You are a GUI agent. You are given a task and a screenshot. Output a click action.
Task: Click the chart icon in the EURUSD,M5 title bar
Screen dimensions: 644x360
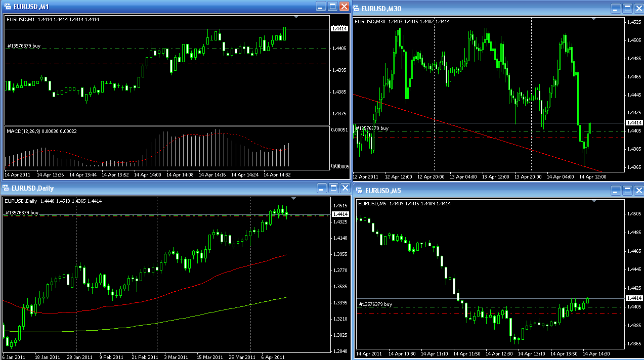coord(359,191)
